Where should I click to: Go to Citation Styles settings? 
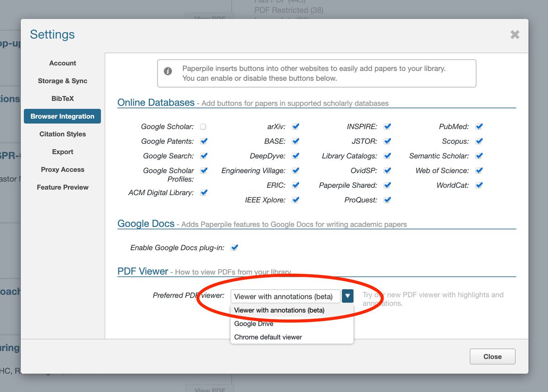pyautogui.click(x=63, y=134)
